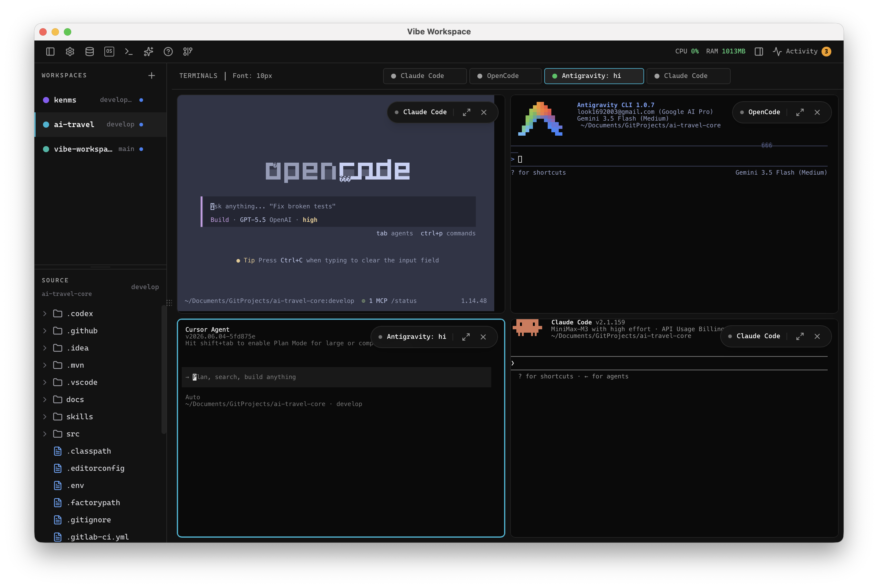Image resolution: width=878 pixels, height=588 pixels.
Task: Toggle the left sidebar panel icon
Action: point(50,51)
